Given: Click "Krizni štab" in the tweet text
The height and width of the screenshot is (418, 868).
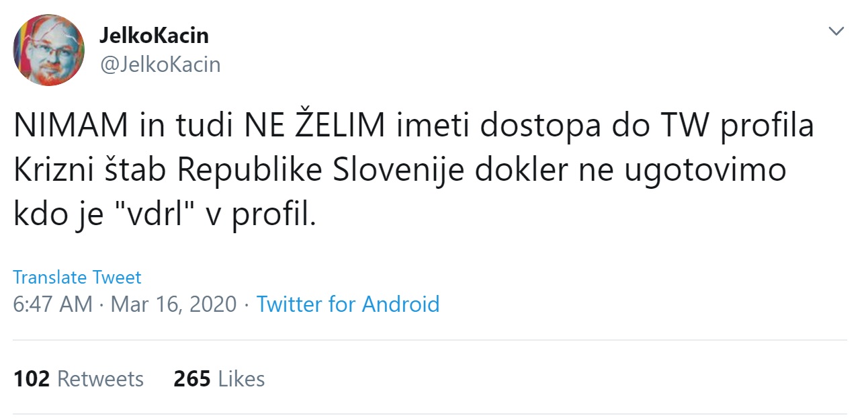Looking at the screenshot, I should pos(91,171).
